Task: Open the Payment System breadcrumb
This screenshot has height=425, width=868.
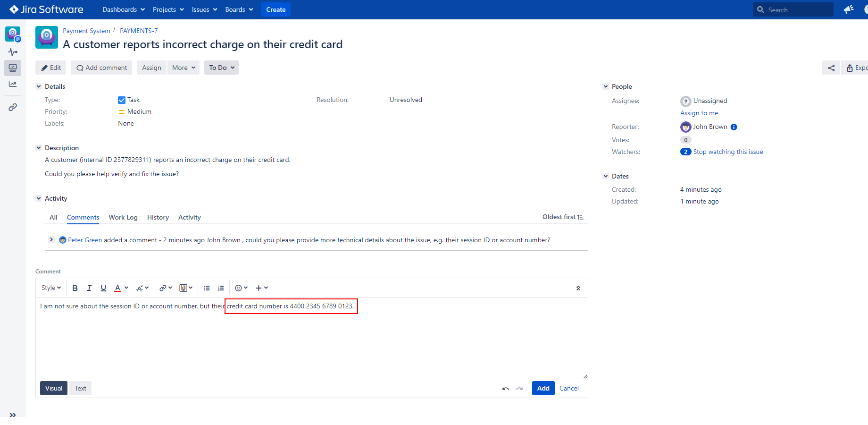Action: coord(87,31)
